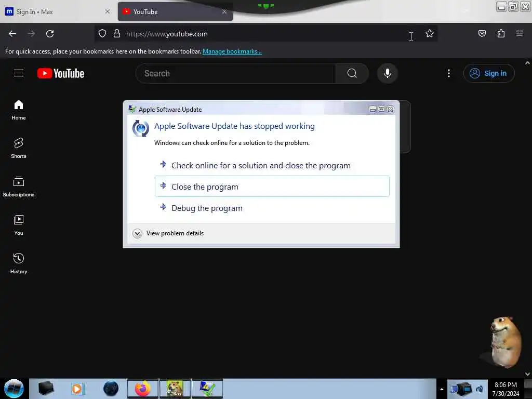Click the YouTube Sign in button
This screenshot has height=399, width=532.
pyautogui.click(x=488, y=73)
